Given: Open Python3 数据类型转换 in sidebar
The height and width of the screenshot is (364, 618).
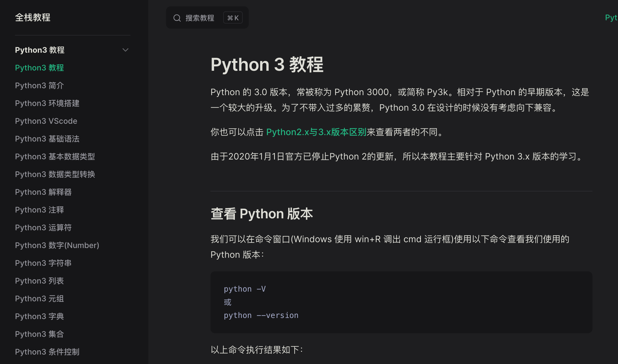Looking at the screenshot, I should pos(55,174).
